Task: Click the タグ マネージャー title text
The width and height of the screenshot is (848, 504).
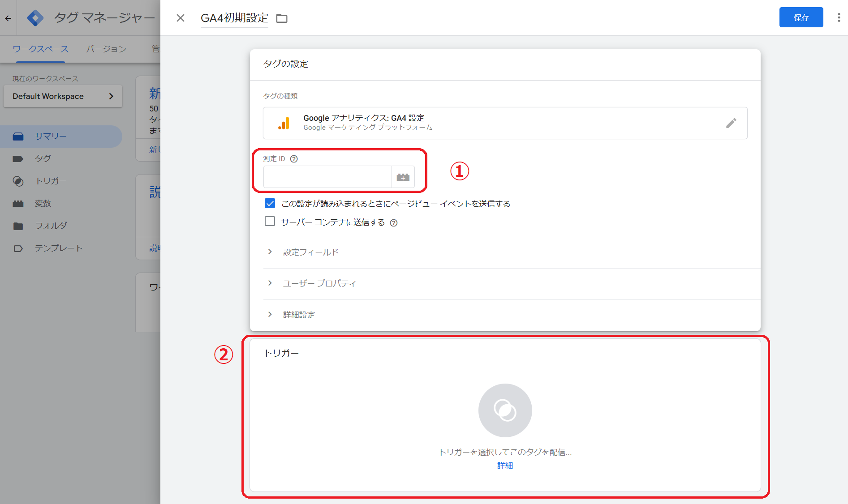Action: click(104, 18)
